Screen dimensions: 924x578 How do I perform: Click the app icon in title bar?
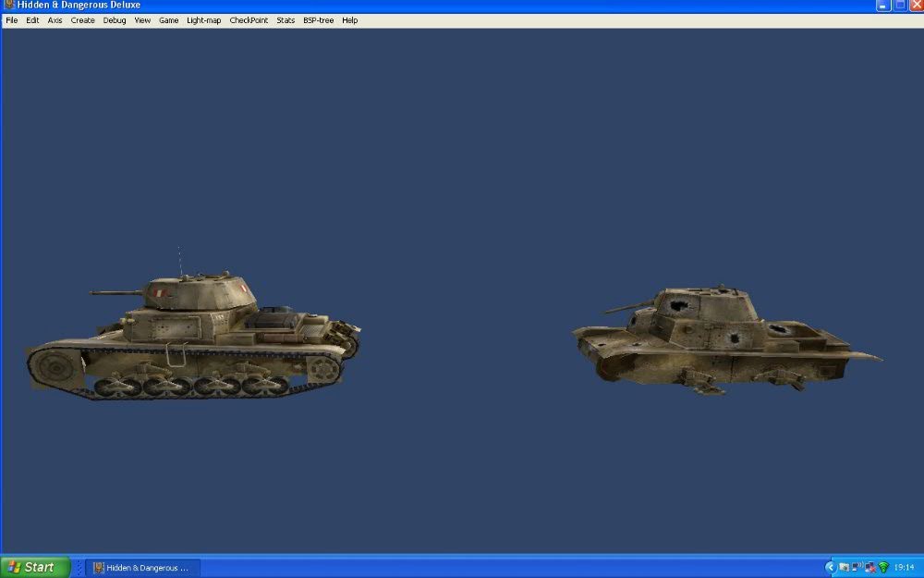(x=9, y=5)
